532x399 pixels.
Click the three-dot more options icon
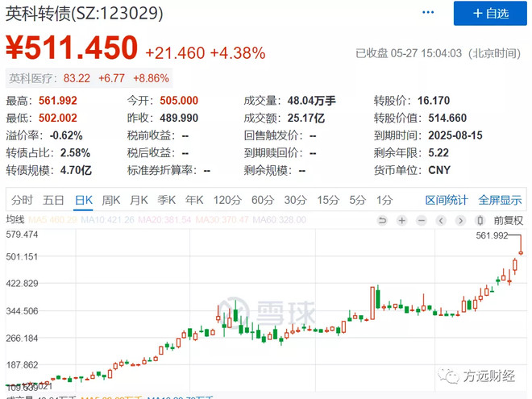pos(428,13)
